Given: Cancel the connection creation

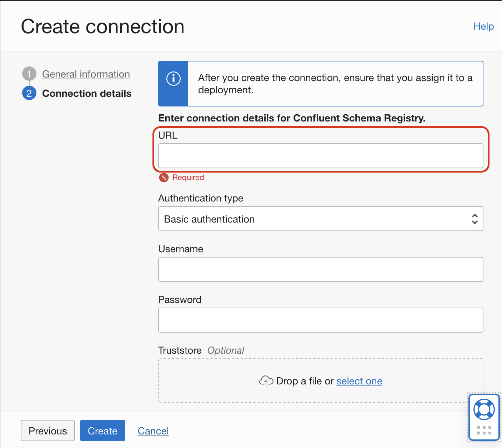Looking at the screenshot, I should point(153,430).
